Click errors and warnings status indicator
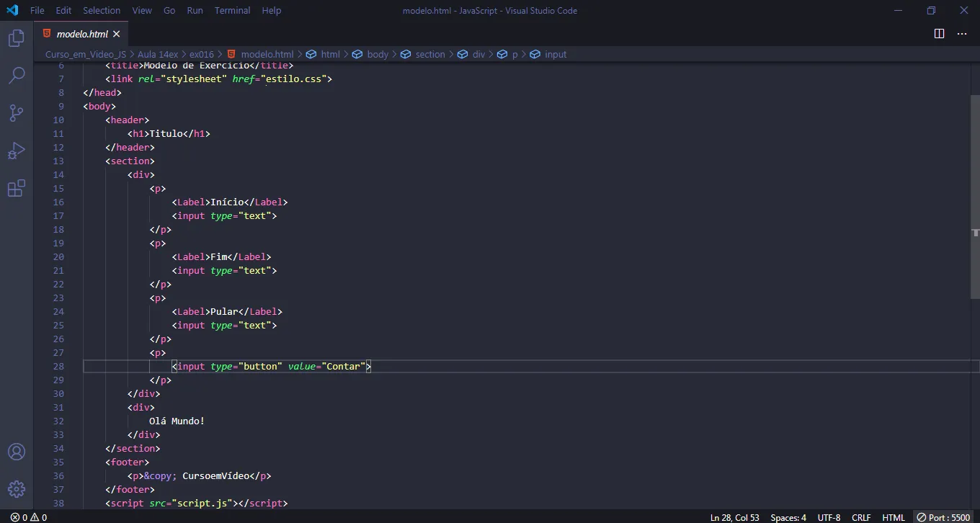Screen dimensions: 980x523 coord(29,517)
